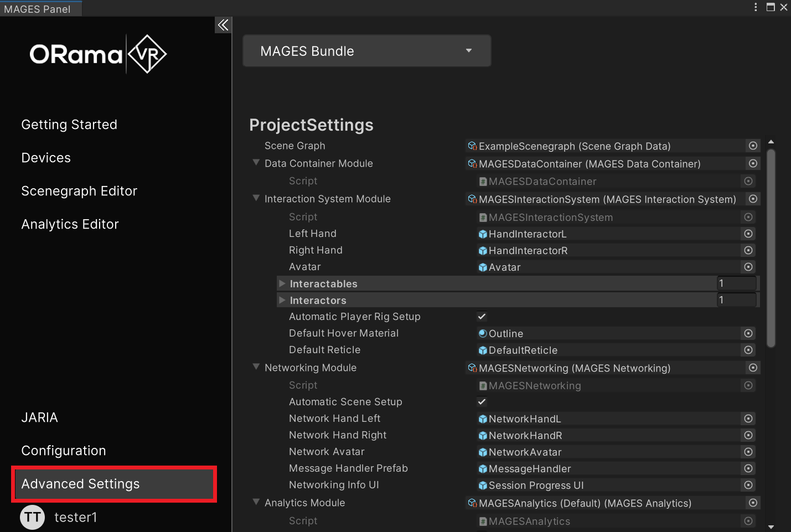Viewport: 791px width, 532px height.
Task: Open object picker for Avatar field
Action: (x=748, y=267)
